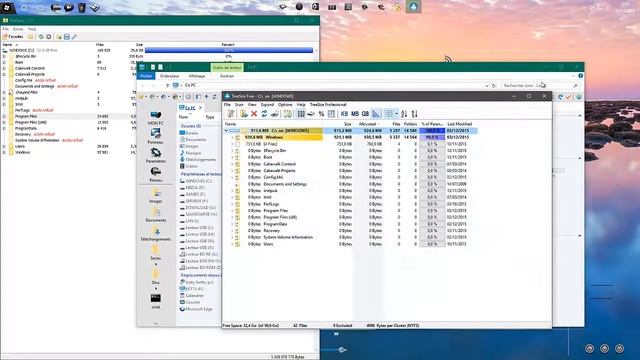Screen dimensions: 640x360
Task: Click the Explorer view icon in TreeSize toolbar
Action: [x=287, y=114]
